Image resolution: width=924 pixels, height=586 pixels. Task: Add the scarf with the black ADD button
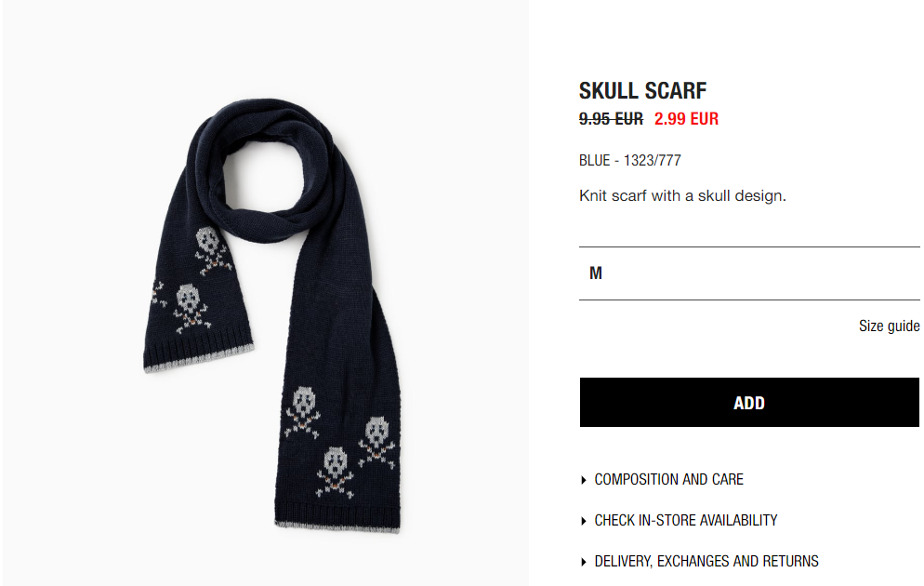(749, 403)
